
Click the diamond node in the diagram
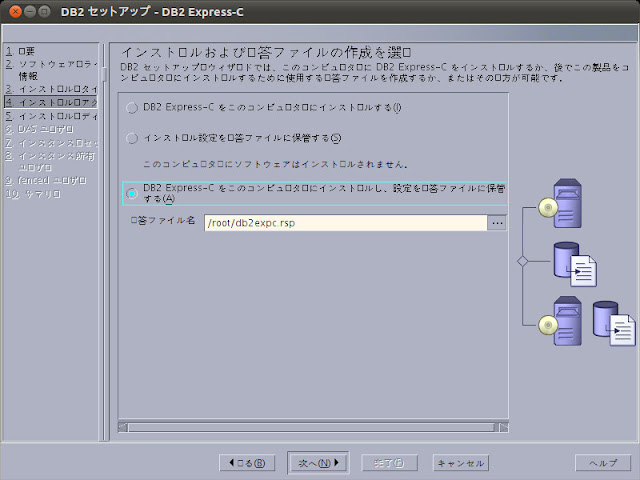[522, 261]
